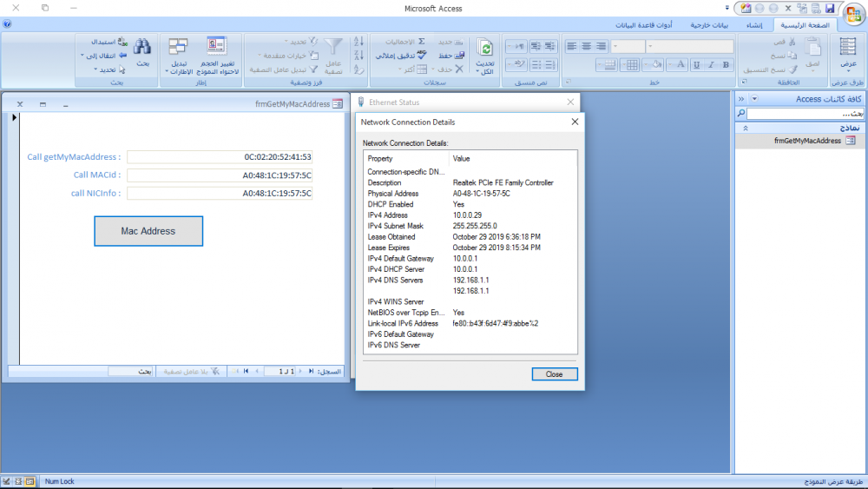
Task: Align text left in Font group
Action: 572,47
